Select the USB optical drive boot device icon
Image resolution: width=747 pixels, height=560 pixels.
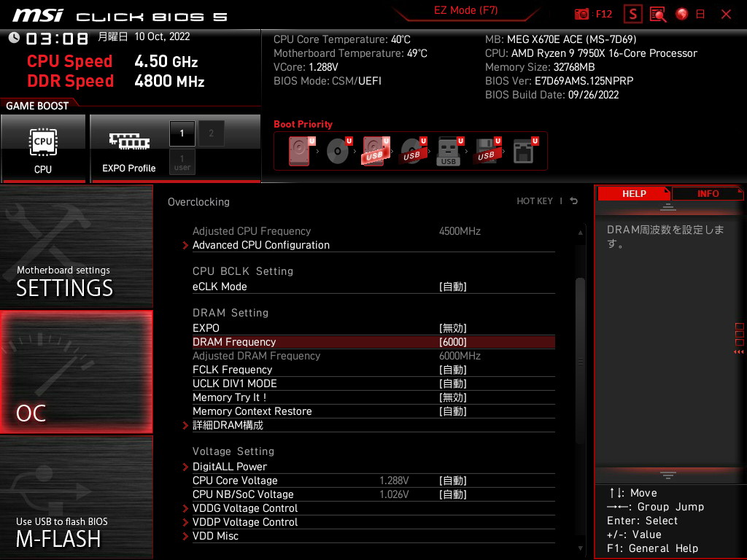point(414,151)
